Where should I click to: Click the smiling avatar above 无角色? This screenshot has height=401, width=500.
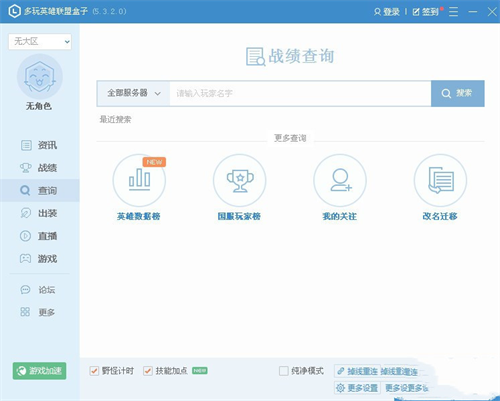40,77
